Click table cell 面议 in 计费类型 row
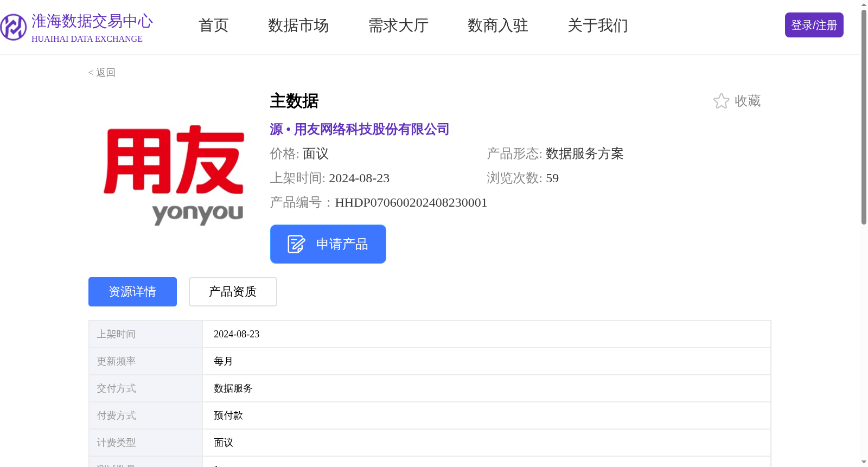This screenshot has width=868, height=467. (487, 443)
